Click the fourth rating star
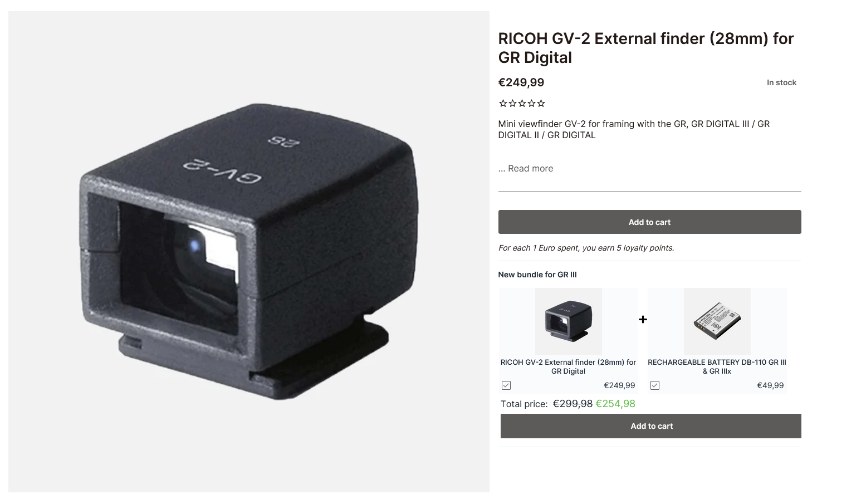 click(x=531, y=103)
